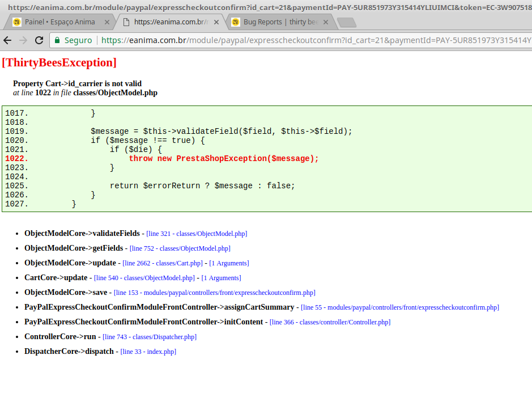
Task: Click the line 366 classes/controller/Controller.php link
Action: 330,322
